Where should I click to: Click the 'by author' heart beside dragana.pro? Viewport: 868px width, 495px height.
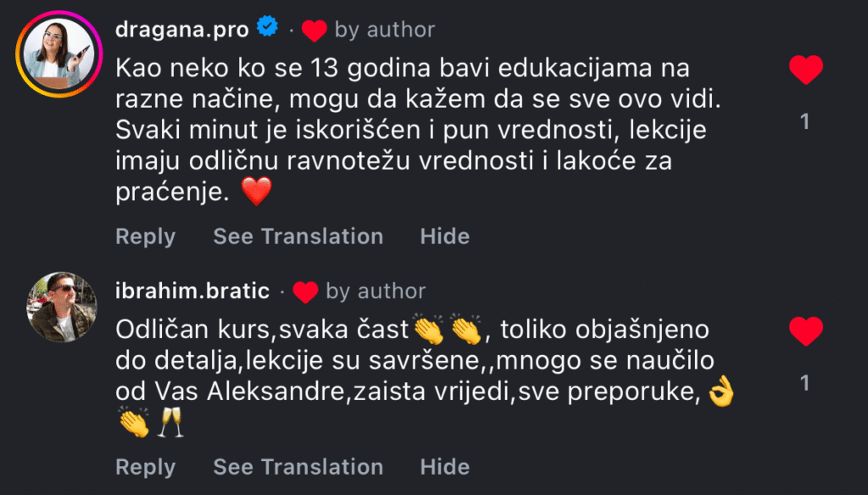pos(315,28)
